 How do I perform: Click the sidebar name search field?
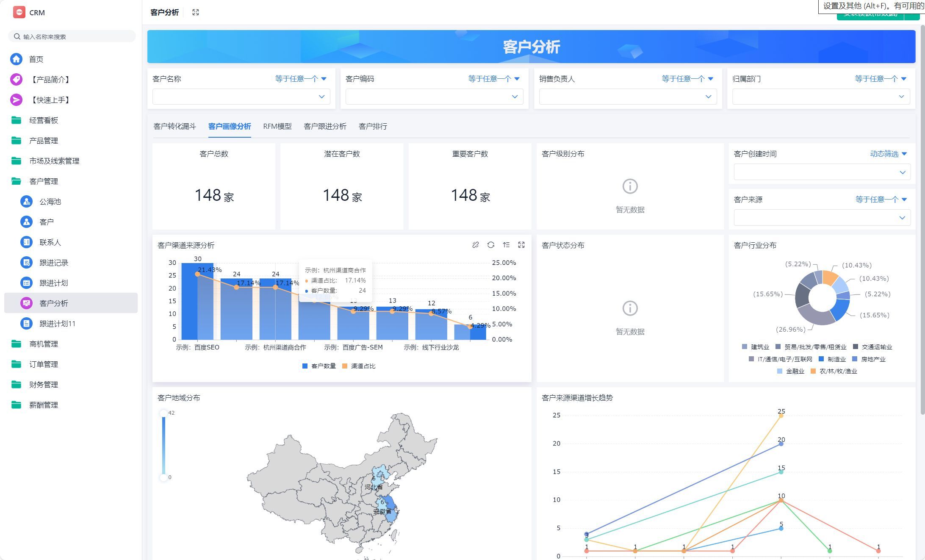72,36
